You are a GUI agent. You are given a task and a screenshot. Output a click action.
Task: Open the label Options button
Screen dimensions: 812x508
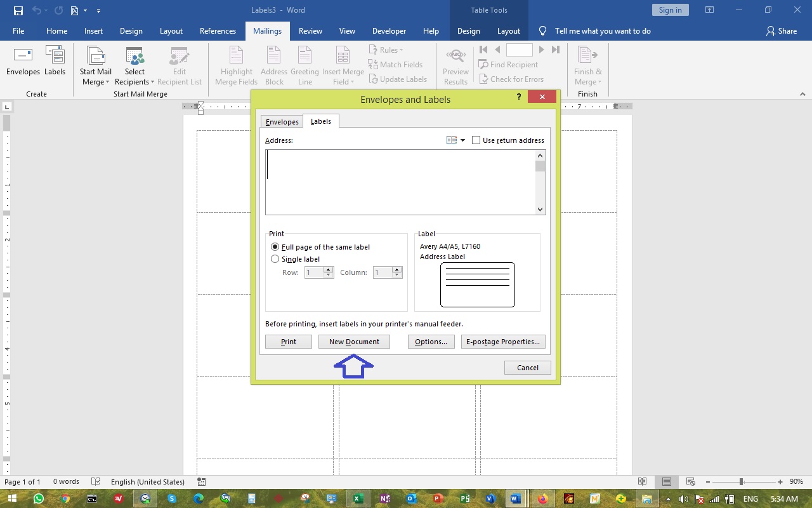(431, 342)
